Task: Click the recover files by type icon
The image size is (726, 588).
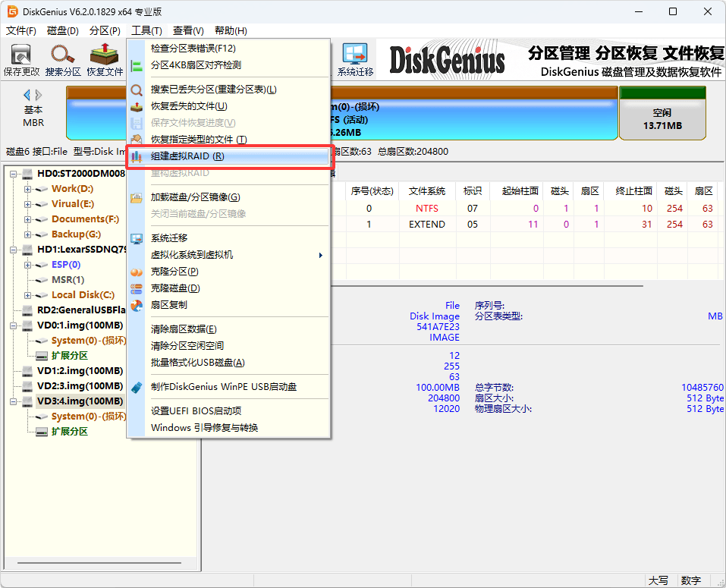Action: tap(137, 140)
